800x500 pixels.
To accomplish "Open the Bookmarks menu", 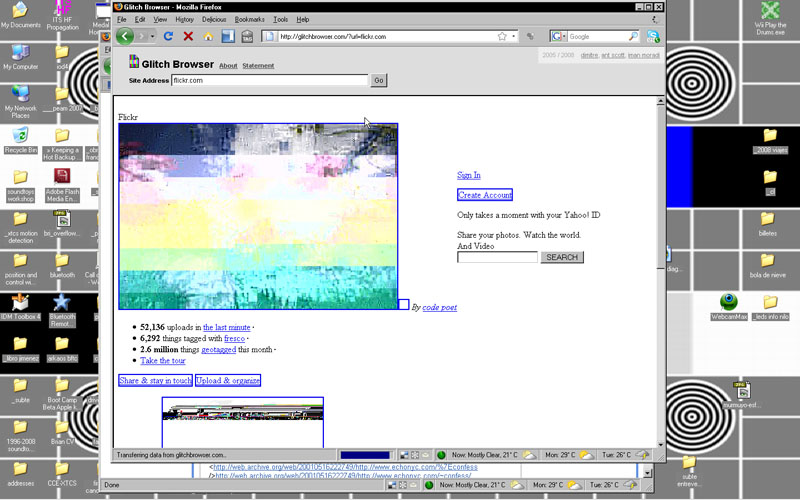I will click(249, 19).
